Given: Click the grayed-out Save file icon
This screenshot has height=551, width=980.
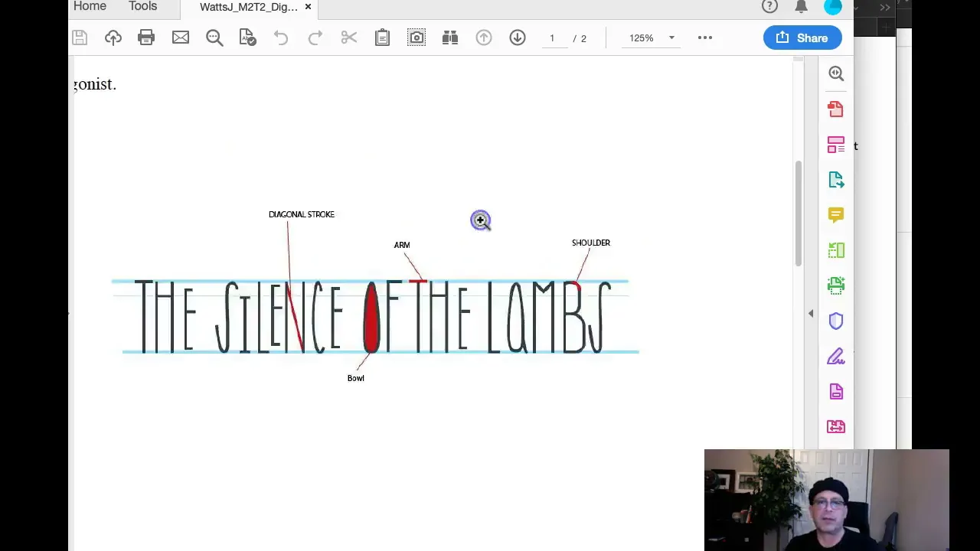Looking at the screenshot, I should pyautogui.click(x=80, y=37).
